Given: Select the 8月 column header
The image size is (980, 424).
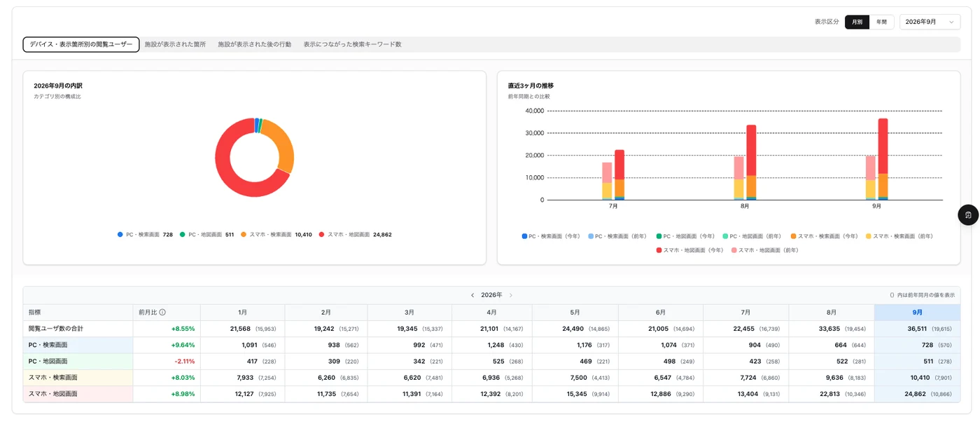Looking at the screenshot, I should point(832,313).
